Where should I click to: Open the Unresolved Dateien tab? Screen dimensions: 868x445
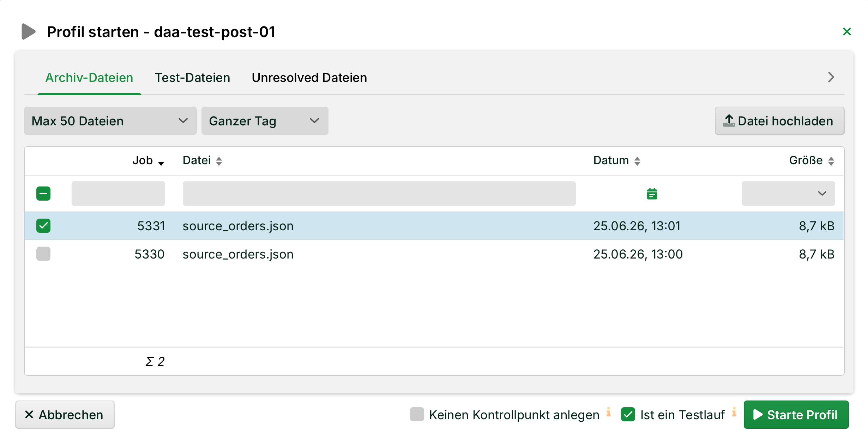pyautogui.click(x=309, y=78)
